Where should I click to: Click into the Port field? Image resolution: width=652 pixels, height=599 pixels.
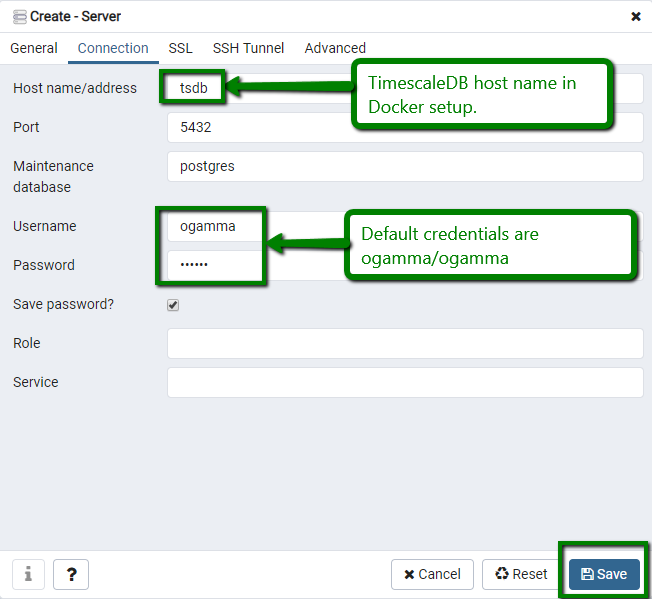(404, 128)
